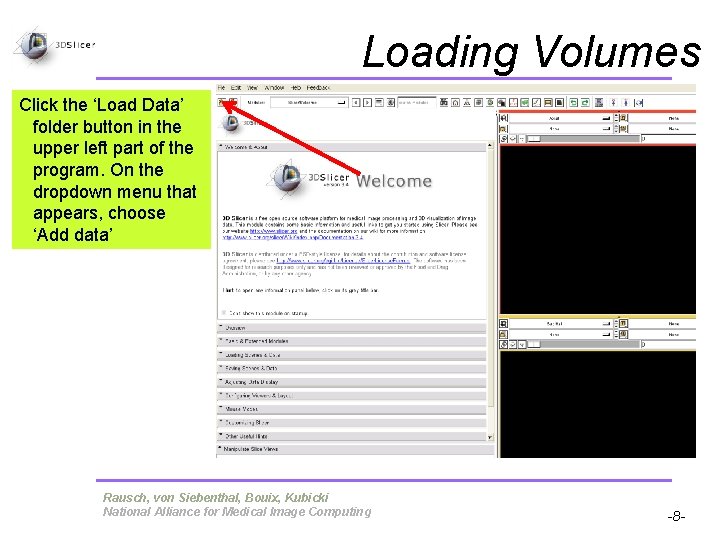Go forward in module history
720x540 pixels.
point(367,102)
